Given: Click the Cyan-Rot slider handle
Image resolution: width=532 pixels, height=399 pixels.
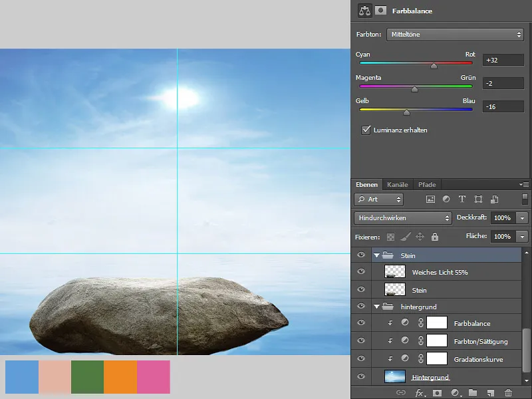Looking at the screenshot, I should click(434, 66).
